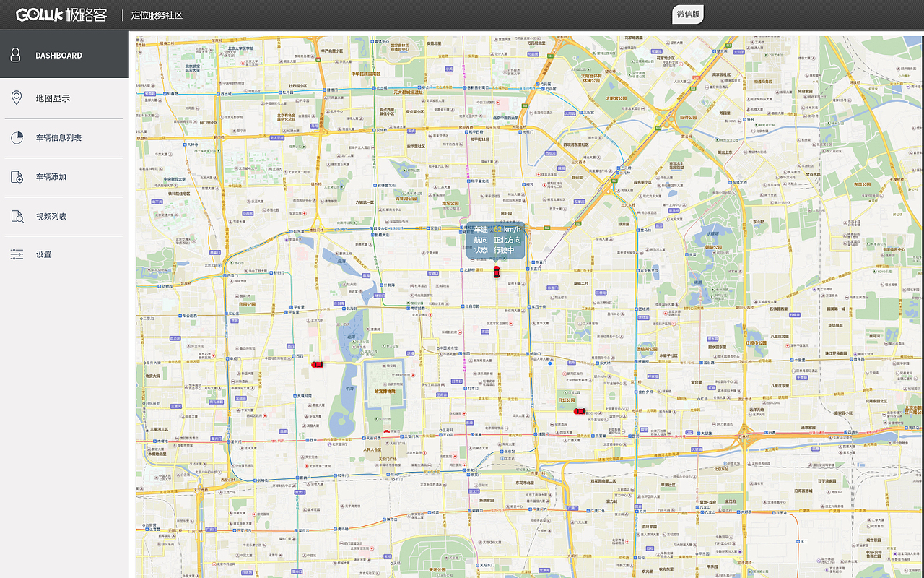Click the 航向 正北方向 popup line
This screenshot has width=924, height=578.
click(497, 240)
